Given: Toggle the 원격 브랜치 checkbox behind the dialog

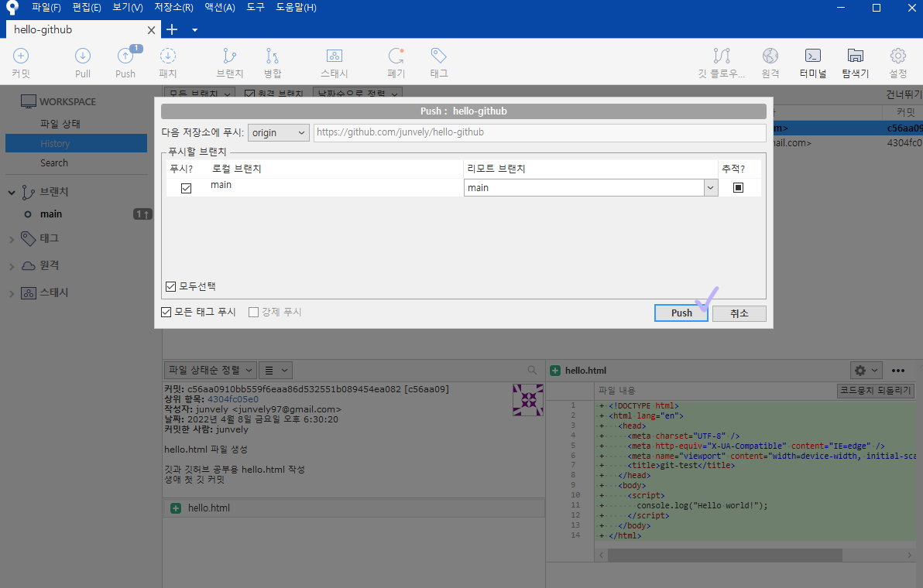Looking at the screenshot, I should [249, 94].
